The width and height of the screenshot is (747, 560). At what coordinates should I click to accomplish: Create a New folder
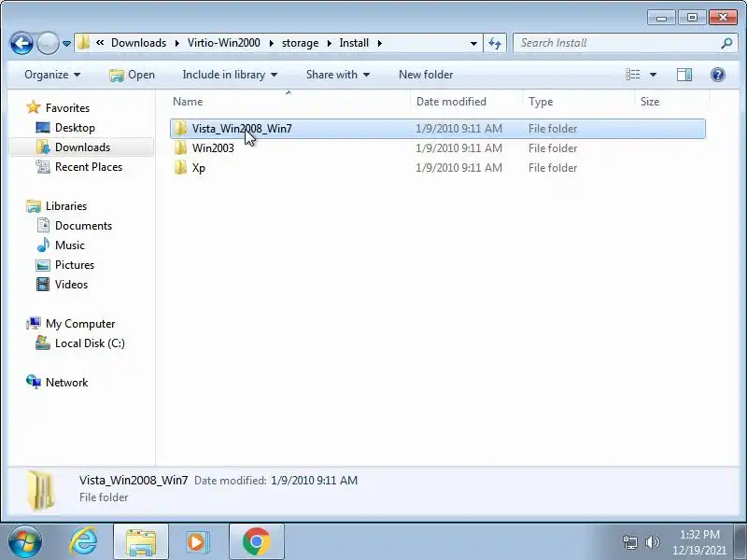click(426, 75)
